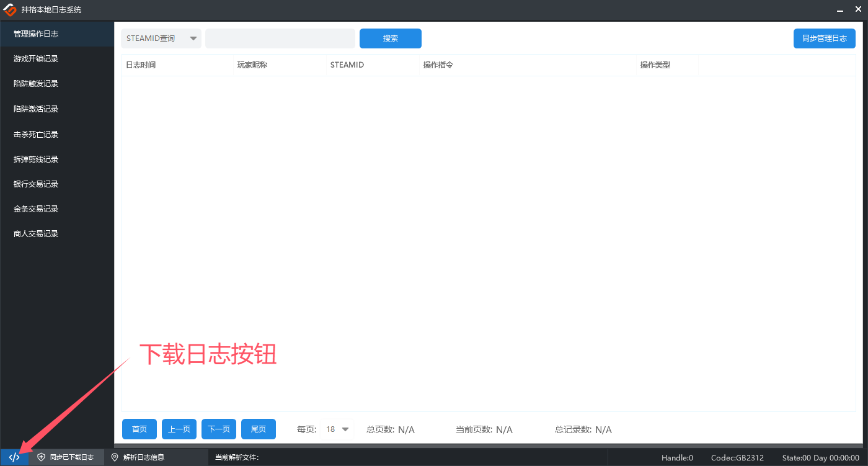Click the 搜索 search button
Viewport: 868px width, 466px height.
point(390,38)
